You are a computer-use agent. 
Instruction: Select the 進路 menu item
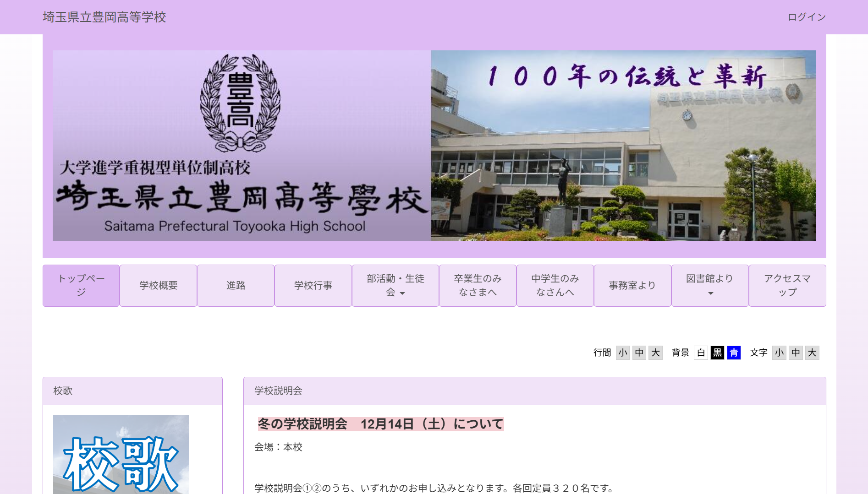tap(236, 285)
